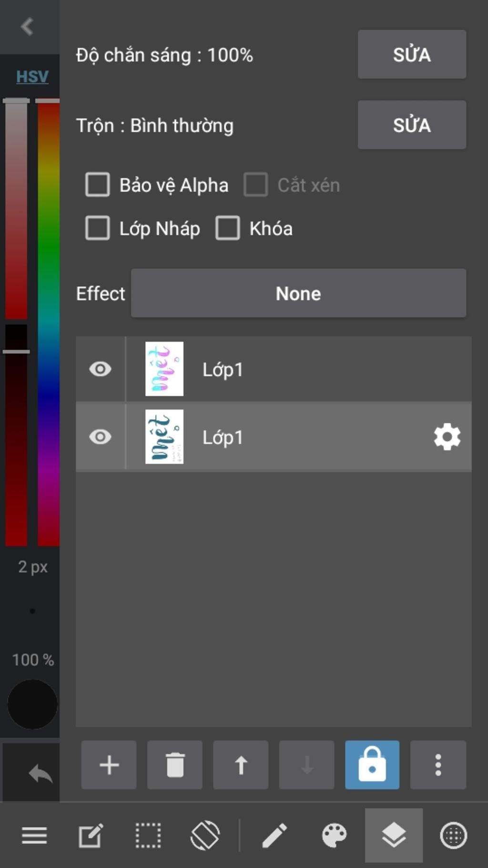
Task: Select the pencil brush tool icon
Action: click(274, 836)
